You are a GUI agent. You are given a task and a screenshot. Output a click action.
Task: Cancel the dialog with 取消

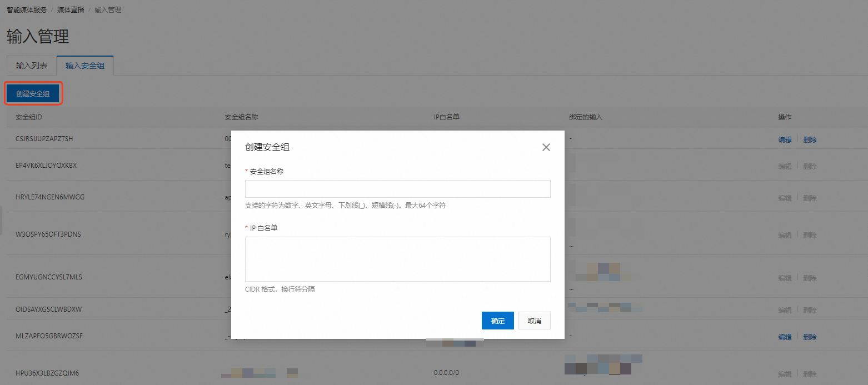[x=535, y=321]
